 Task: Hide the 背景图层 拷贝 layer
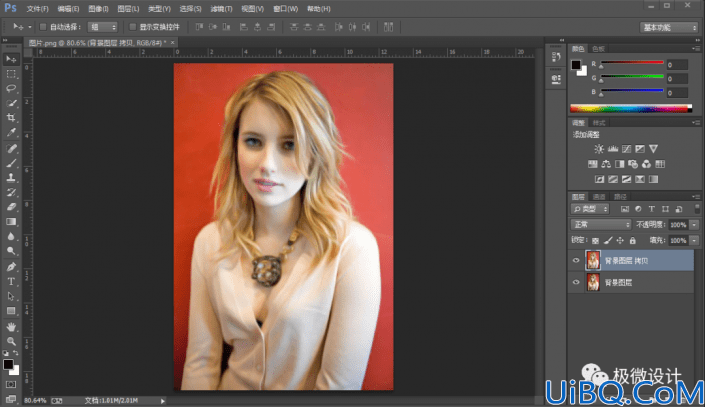(x=576, y=261)
